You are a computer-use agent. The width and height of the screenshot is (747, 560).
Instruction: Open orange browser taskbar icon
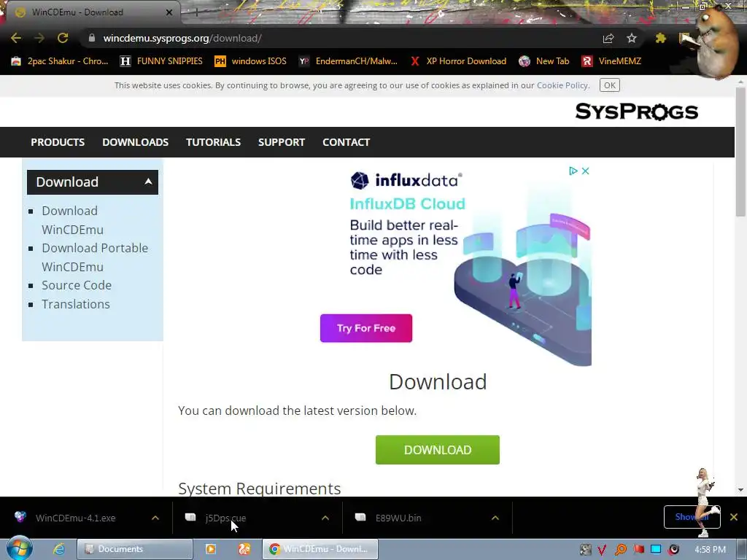click(x=244, y=549)
